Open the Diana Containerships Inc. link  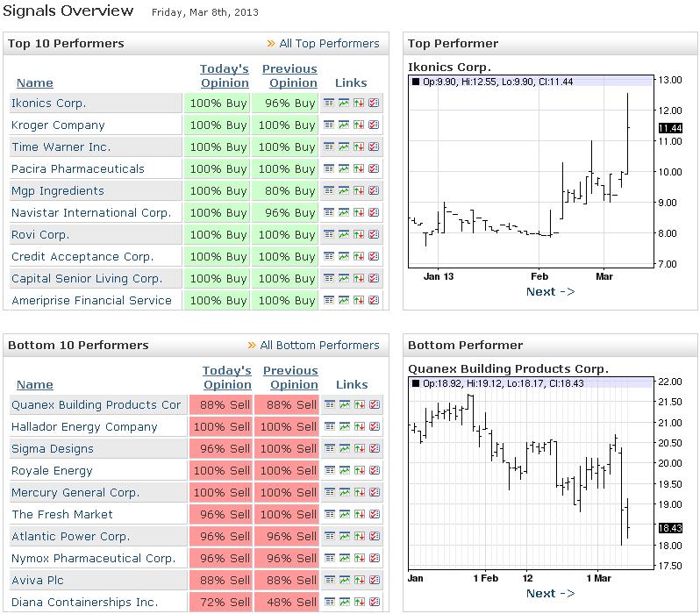(85, 602)
